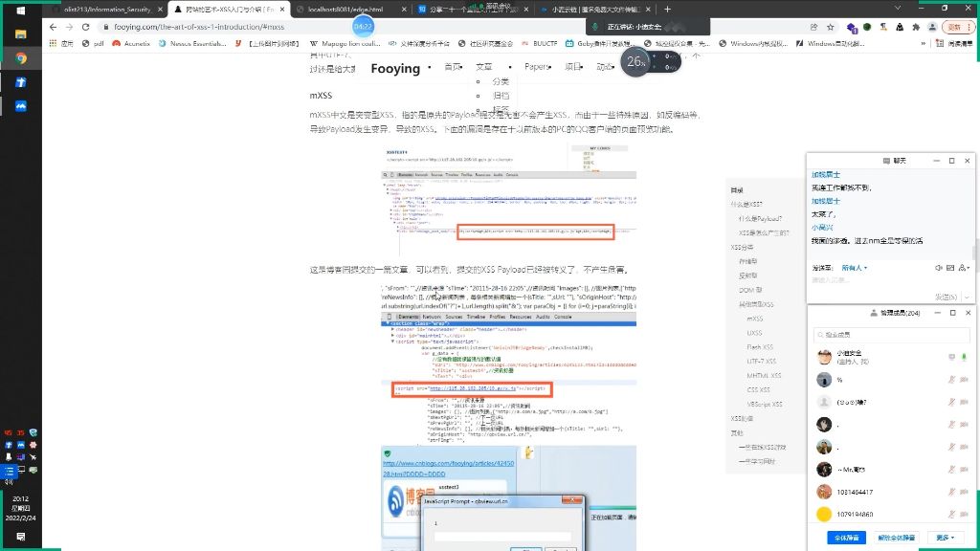The image size is (980, 551).
Task: Expand the send button options arrow
Action: (967, 297)
